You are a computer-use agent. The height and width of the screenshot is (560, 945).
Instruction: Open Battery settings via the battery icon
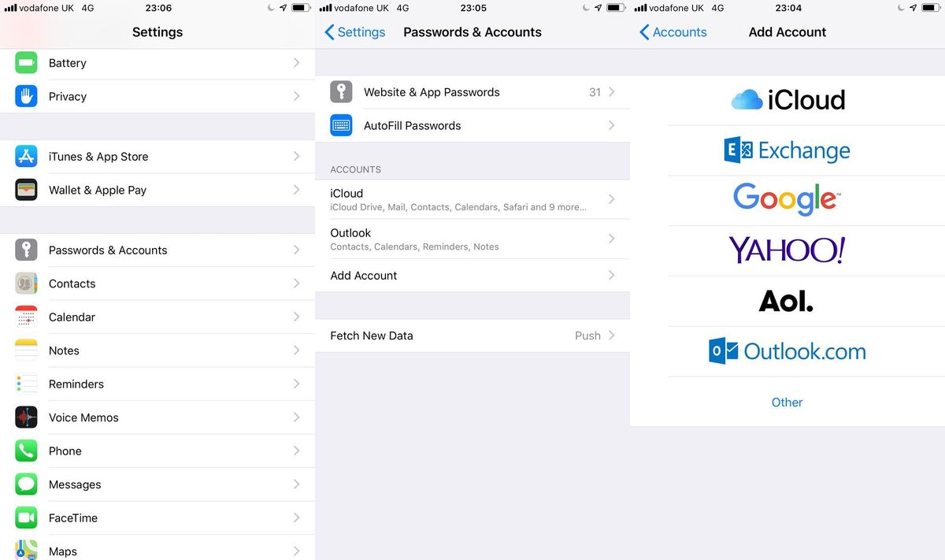pos(26,62)
